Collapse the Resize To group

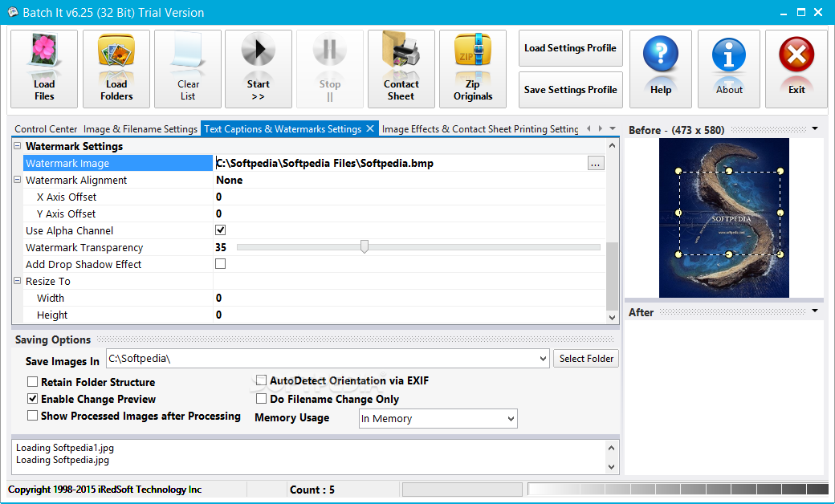(17, 280)
